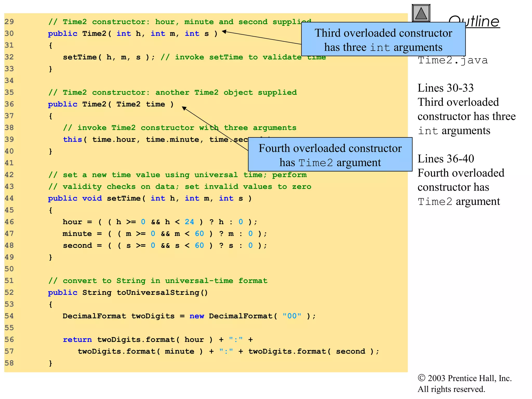The width and height of the screenshot is (532, 399).
Task: Click line 48 'second =' assignment
Action: point(165,245)
